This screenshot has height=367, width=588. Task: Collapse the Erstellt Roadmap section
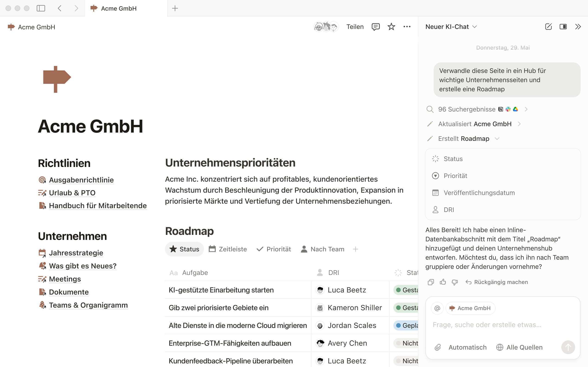tap(497, 139)
